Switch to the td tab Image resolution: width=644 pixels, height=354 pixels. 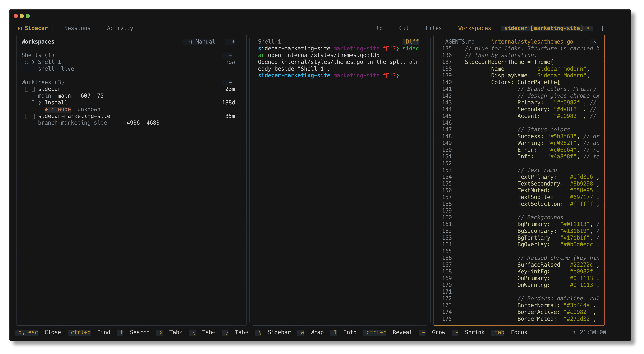[380, 28]
